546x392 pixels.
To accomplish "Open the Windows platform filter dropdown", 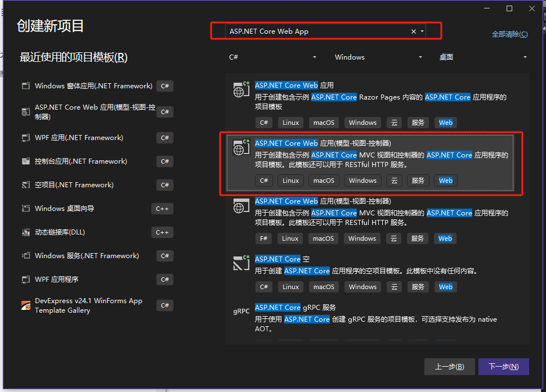I will pos(378,57).
